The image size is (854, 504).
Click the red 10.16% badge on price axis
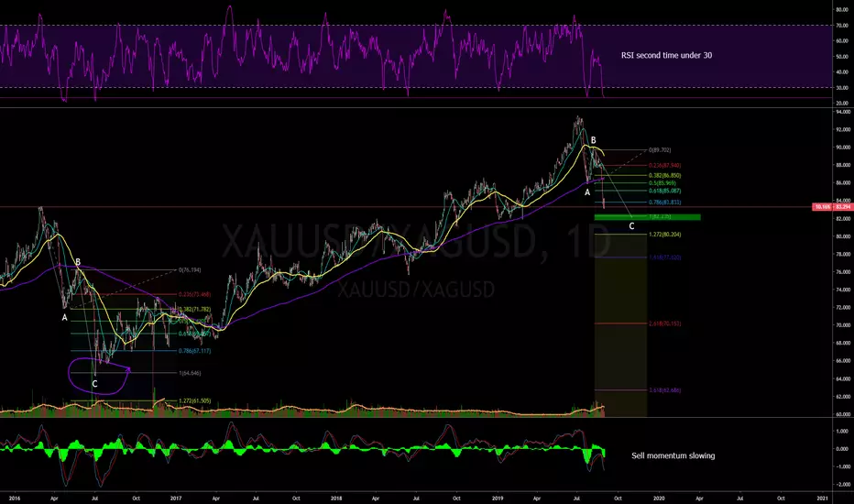point(823,207)
